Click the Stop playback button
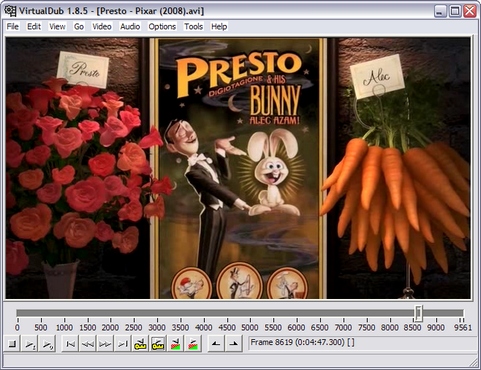Viewport: 481px width, 370px height. point(12,344)
